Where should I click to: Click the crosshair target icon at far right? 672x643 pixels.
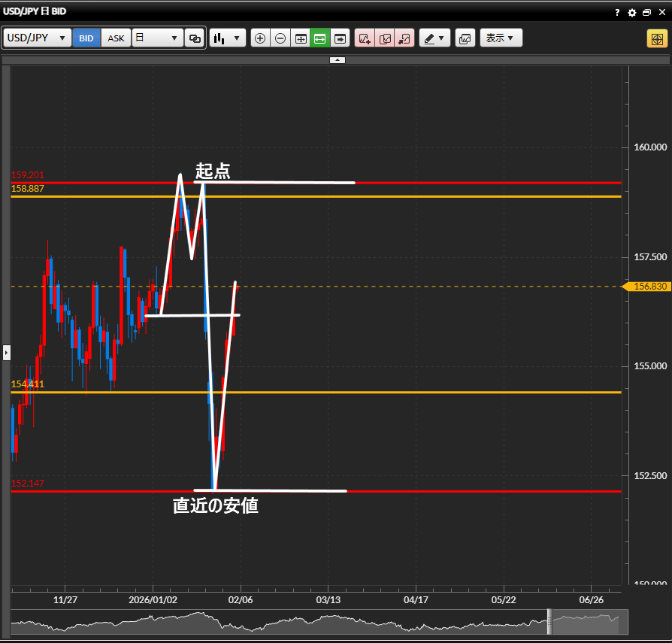click(x=656, y=38)
